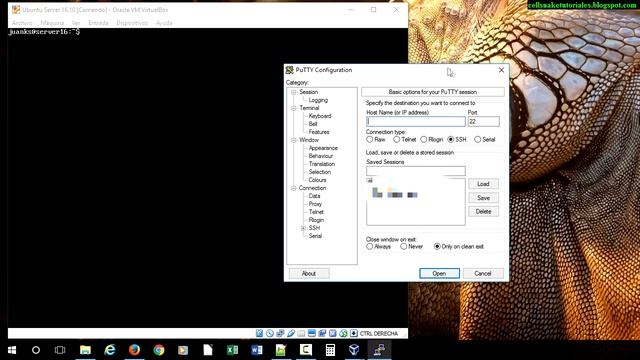The height and width of the screenshot is (360, 640).
Task: Collapse the Window tree node
Action: click(293, 140)
